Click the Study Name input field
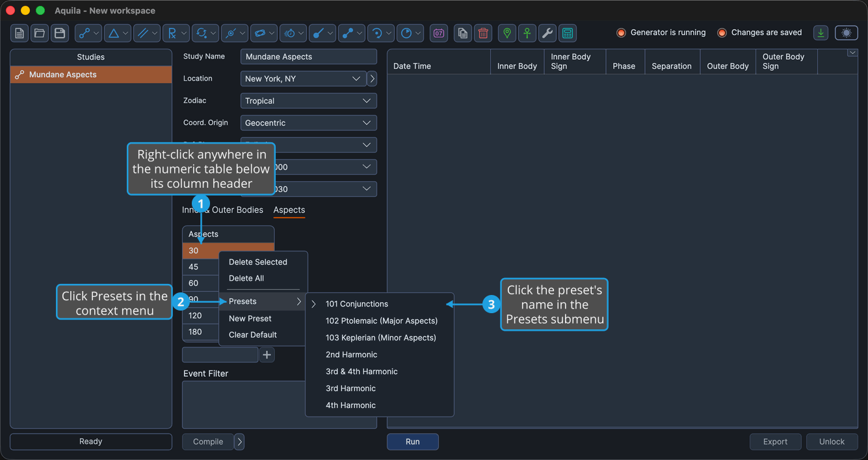868x460 pixels. point(309,57)
